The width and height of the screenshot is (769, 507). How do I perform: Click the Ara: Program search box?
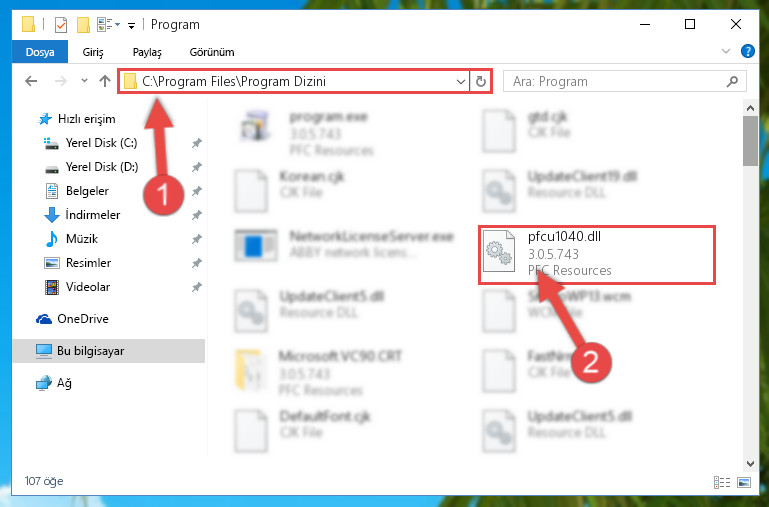click(625, 81)
